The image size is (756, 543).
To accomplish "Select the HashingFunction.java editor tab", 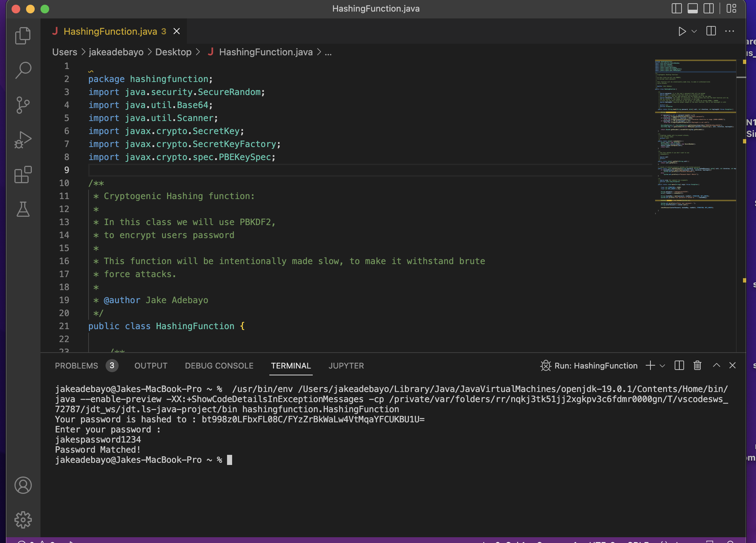I will pos(114,31).
